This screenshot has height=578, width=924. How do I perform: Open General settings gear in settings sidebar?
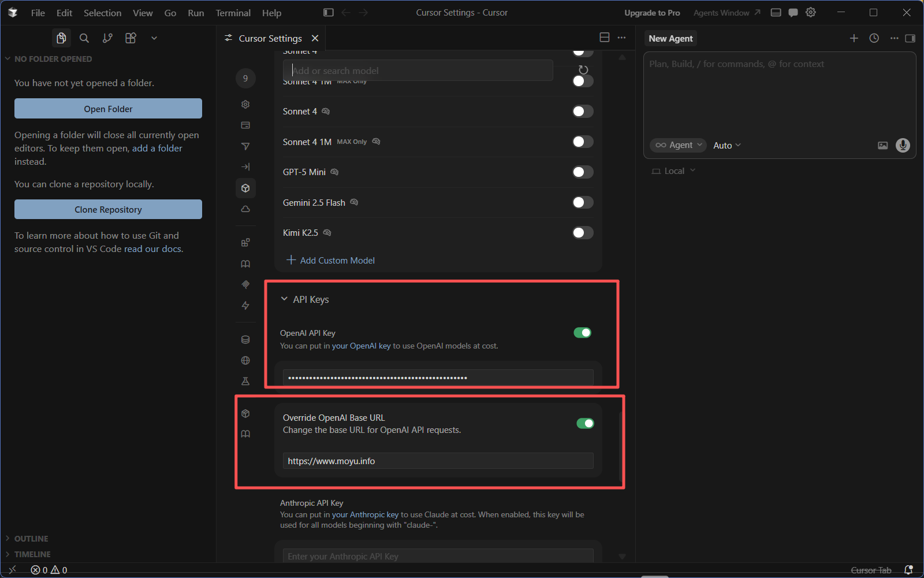click(x=245, y=105)
